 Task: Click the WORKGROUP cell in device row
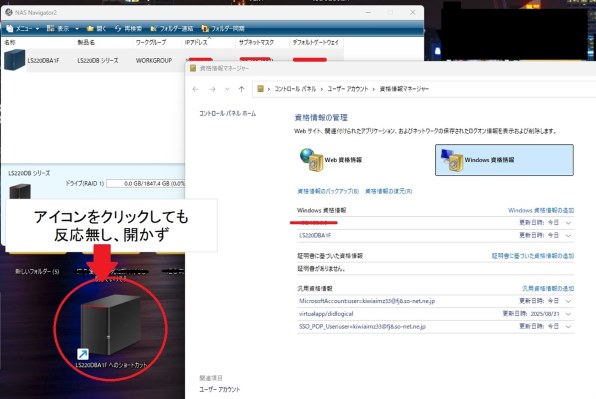(154, 60)
